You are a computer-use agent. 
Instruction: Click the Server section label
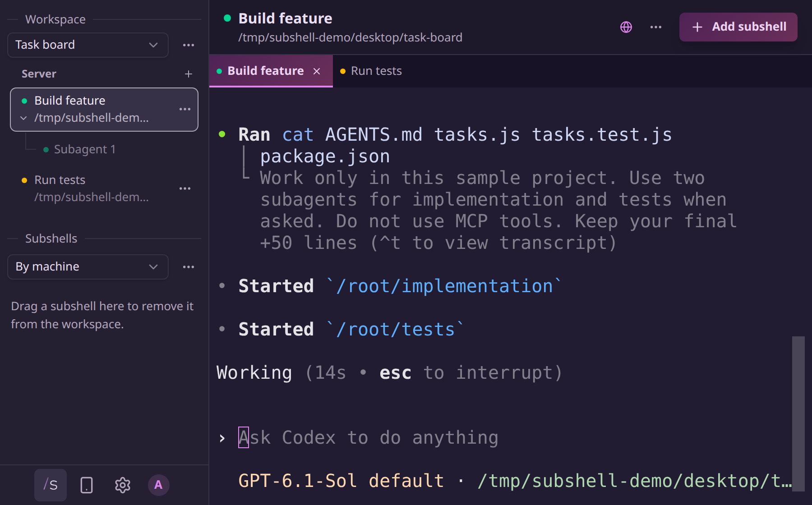click(x=39, y=74)
